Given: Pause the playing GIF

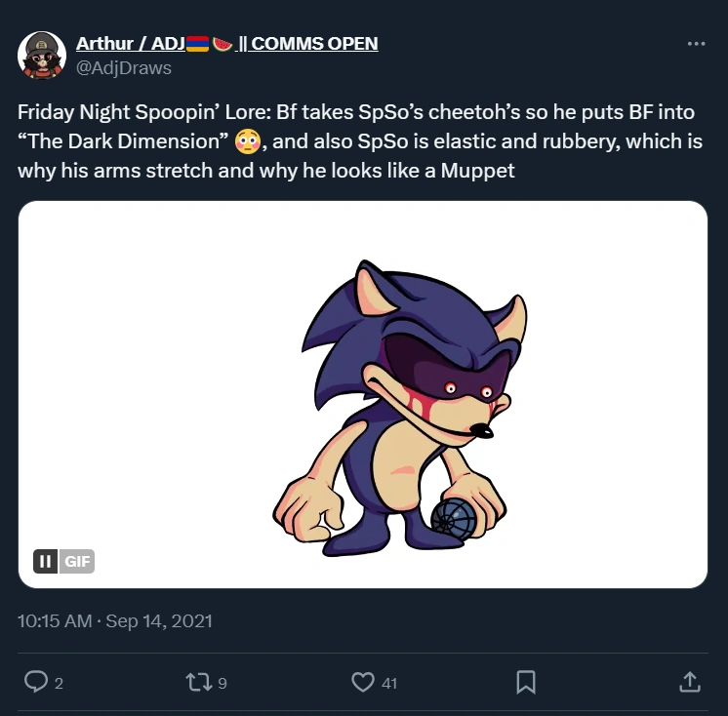Looking at the screenshot, I should (x=45, y=561).
